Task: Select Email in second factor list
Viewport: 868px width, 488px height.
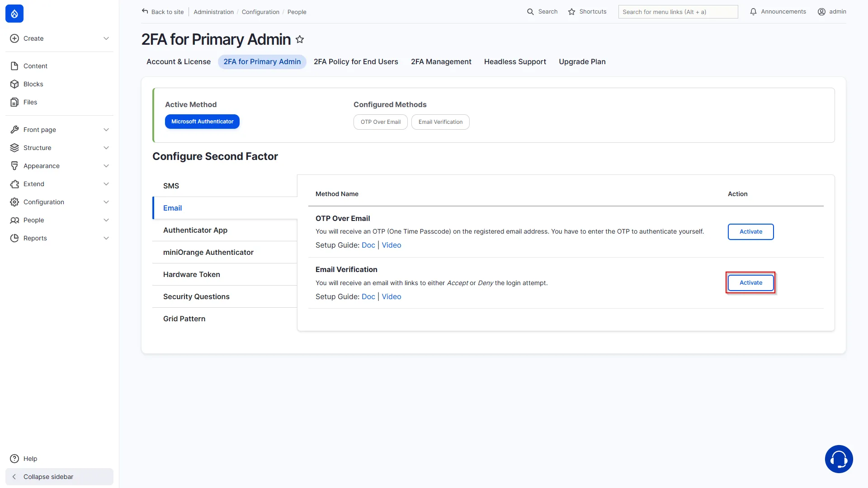Action: (225, 208)
